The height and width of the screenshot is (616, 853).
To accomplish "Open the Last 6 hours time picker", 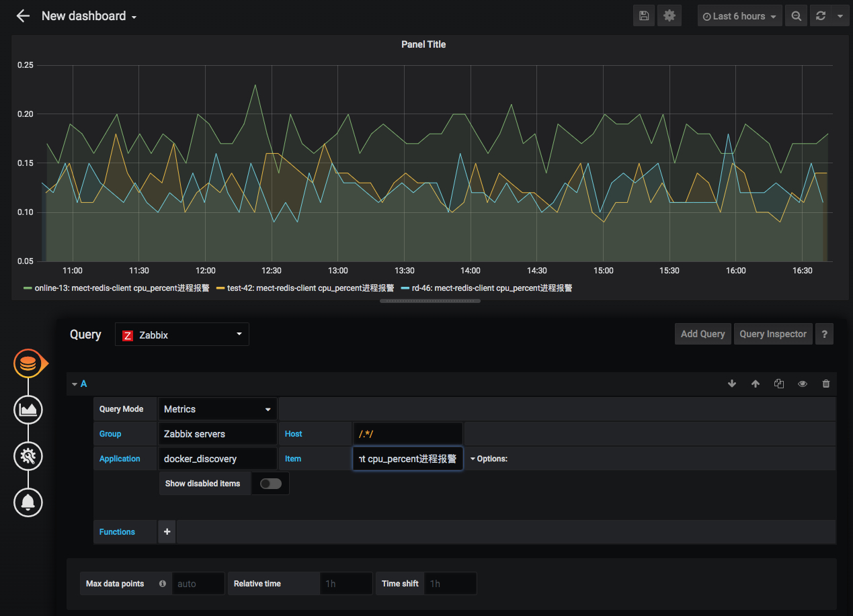I will [x=739, y=16].
